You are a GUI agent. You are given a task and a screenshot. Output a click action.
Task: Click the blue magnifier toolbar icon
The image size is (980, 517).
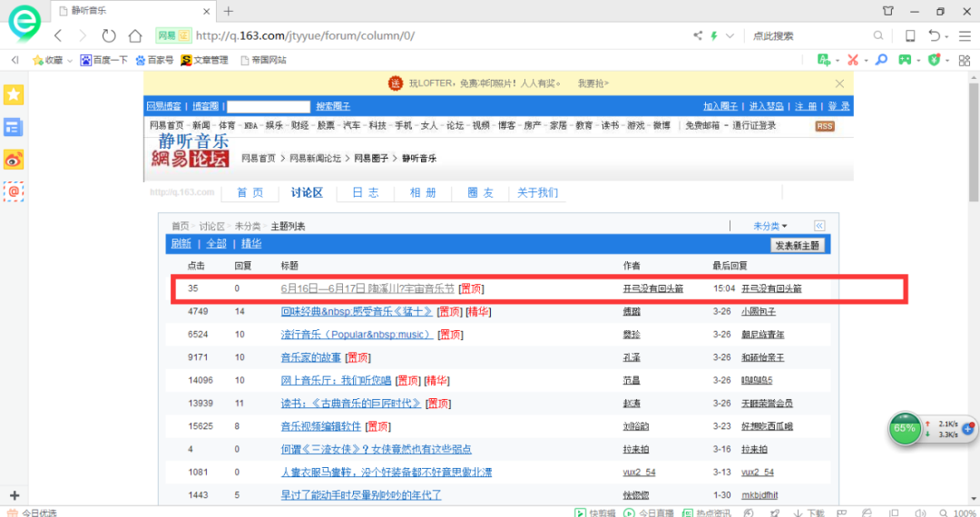point(881,60)
